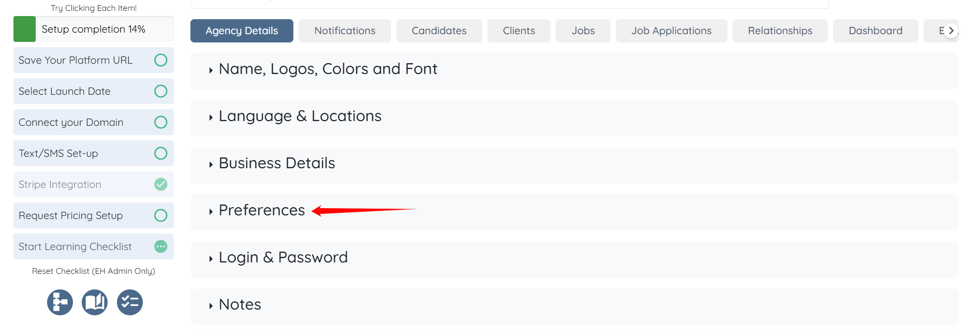Click Reset Checklist (EH Admin Only) link
The height and width of the screenshot is (336, 980).
tap(94, 271)
